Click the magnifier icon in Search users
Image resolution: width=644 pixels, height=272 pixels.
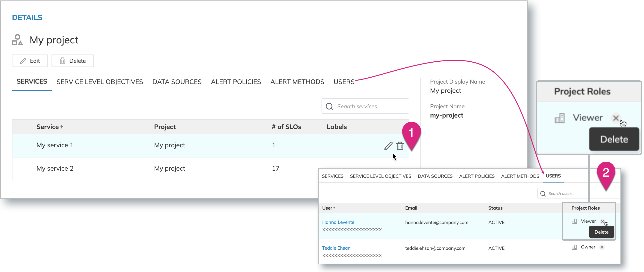[x=543, y=194]
